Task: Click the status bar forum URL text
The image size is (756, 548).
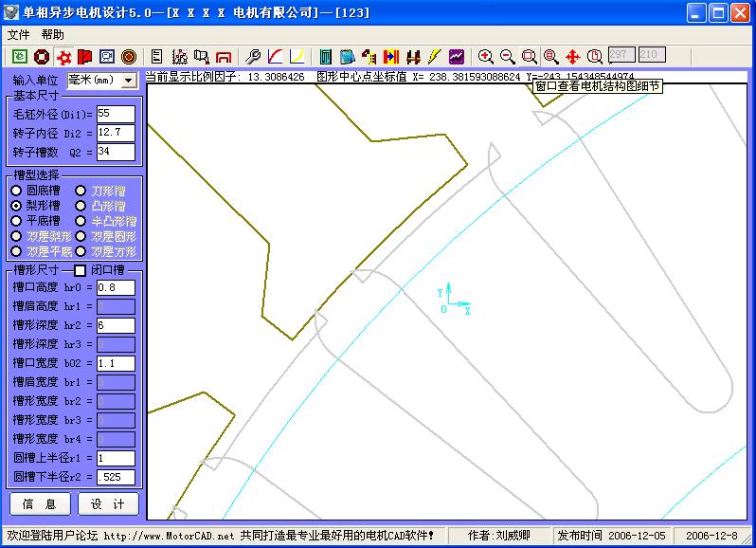Action: (x=170, y=536)
